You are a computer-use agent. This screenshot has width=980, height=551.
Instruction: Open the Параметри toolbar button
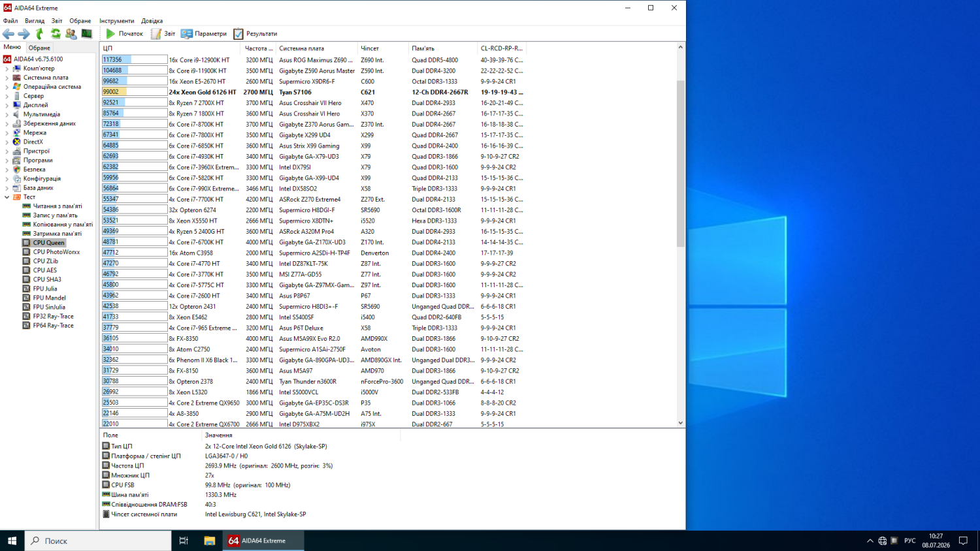(x=204, y=34)
